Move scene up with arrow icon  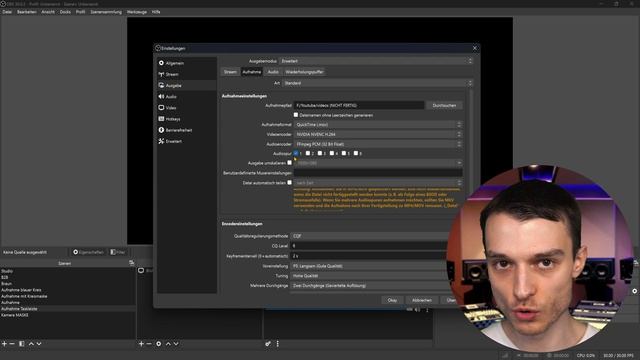point(31,344)
